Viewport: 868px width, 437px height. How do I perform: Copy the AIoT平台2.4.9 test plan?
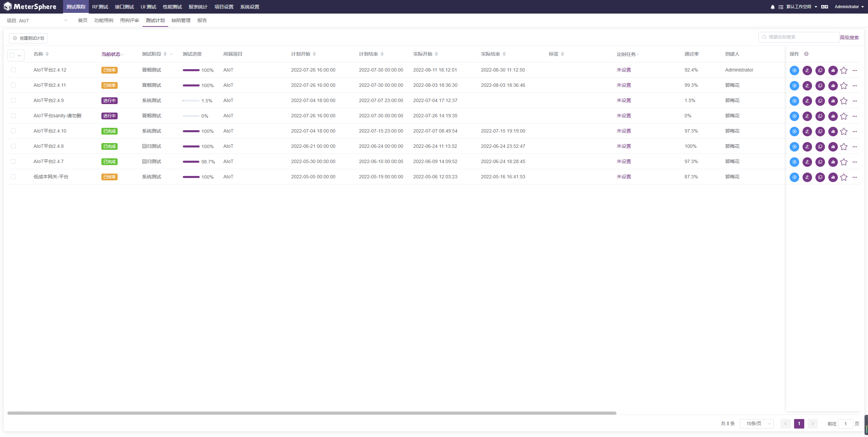pyautogui.click(x=820, y=101)
